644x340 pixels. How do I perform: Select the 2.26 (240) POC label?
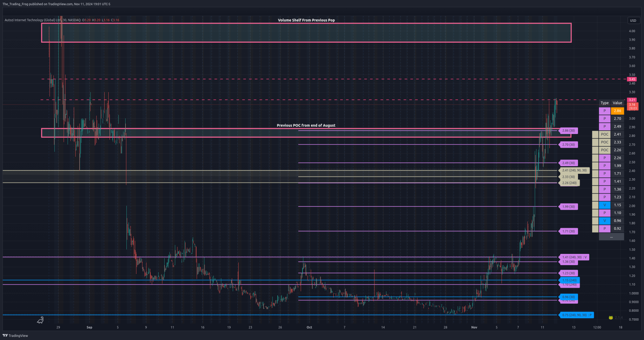(569, 183)
